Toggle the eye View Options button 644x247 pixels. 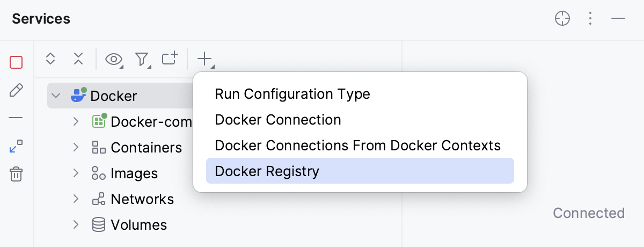pyautogui.click(x=114, y=59)
